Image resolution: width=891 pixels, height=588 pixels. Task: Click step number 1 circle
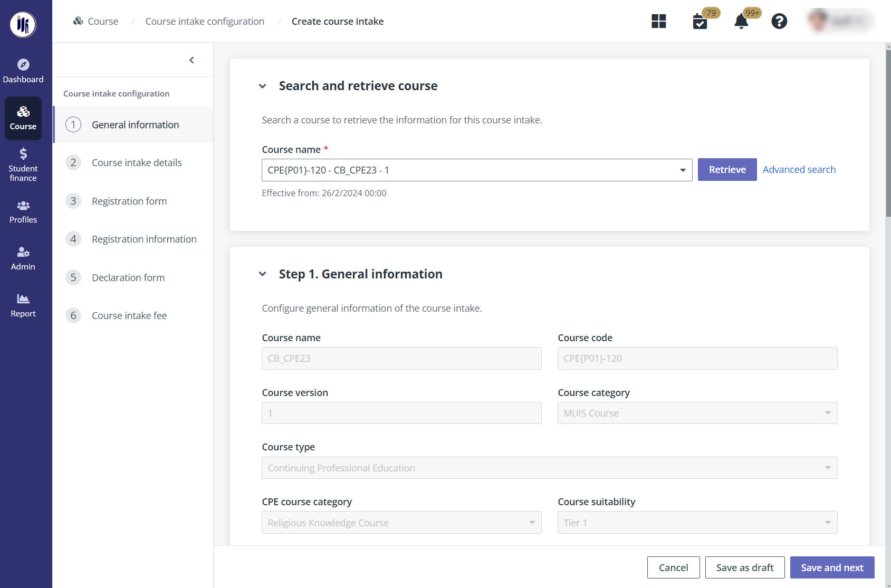coord(73,124)
